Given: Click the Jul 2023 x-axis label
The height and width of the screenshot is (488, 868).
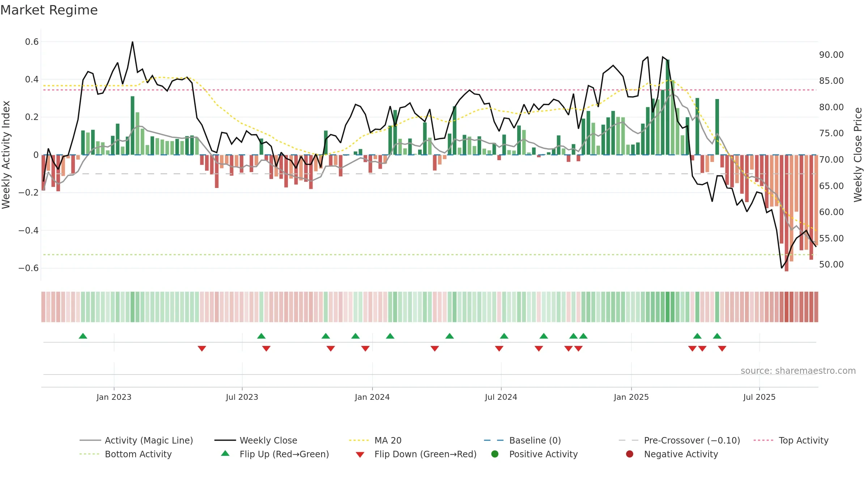Looking at the screenshot, I should [242, 397].
